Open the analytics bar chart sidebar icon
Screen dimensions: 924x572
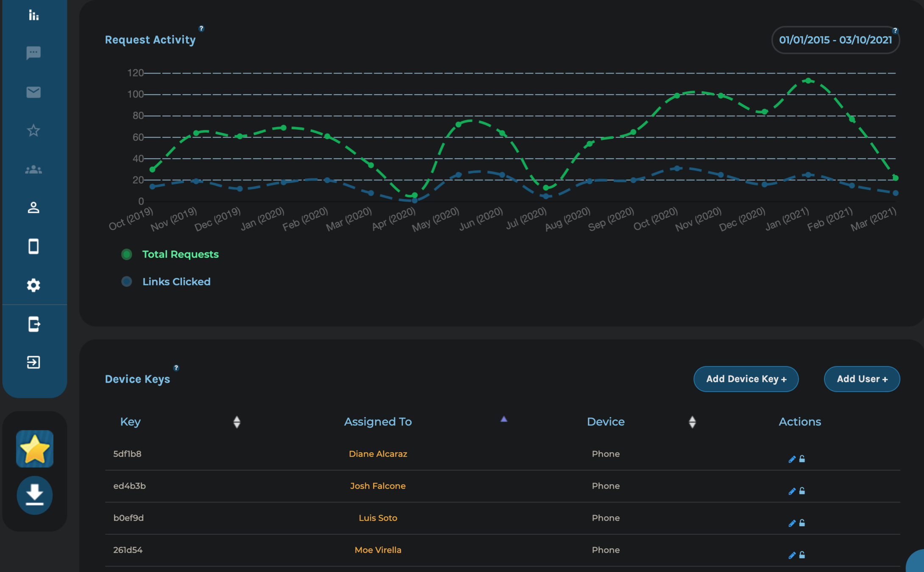[x=33, y=15]
